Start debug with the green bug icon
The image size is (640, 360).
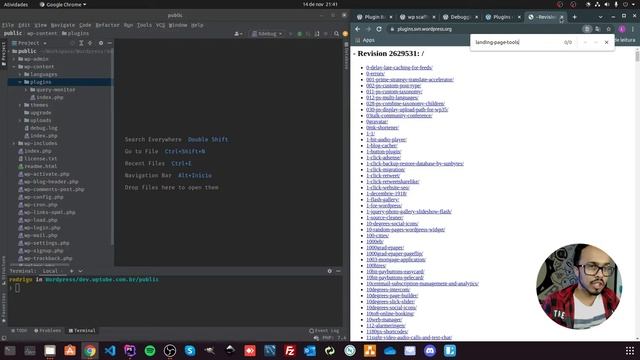(299, 34)
